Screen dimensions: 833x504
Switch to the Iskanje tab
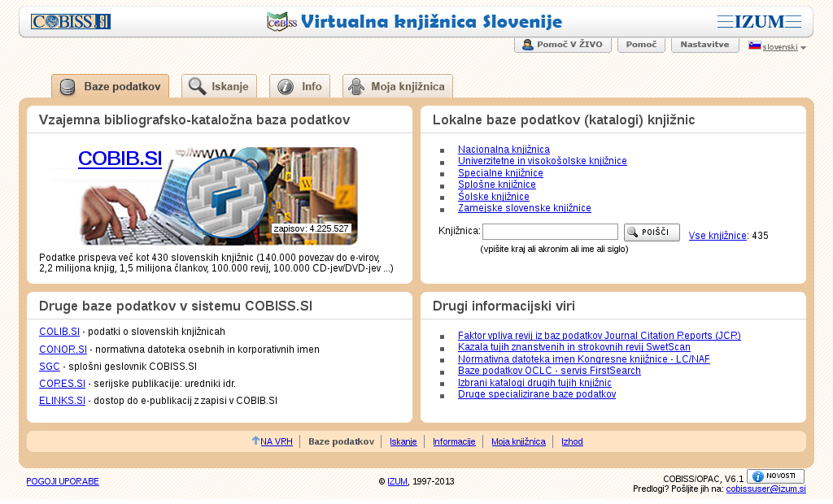[x=219, y=86]
